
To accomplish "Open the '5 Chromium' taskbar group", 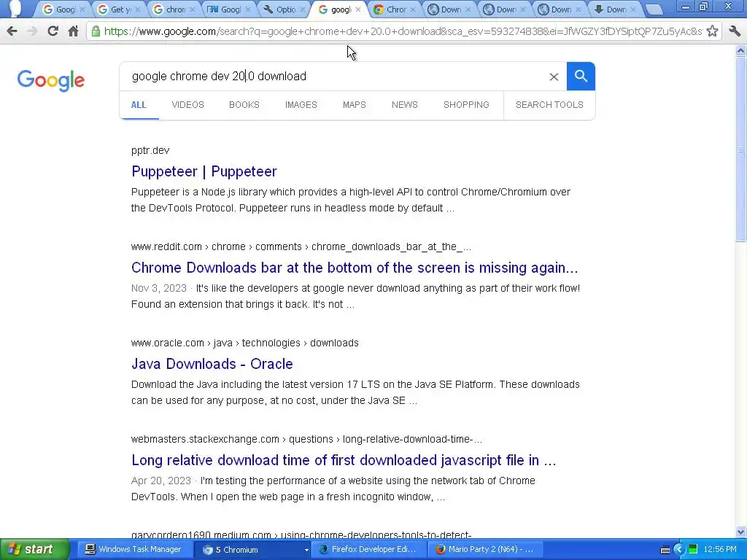I will 252,550.
